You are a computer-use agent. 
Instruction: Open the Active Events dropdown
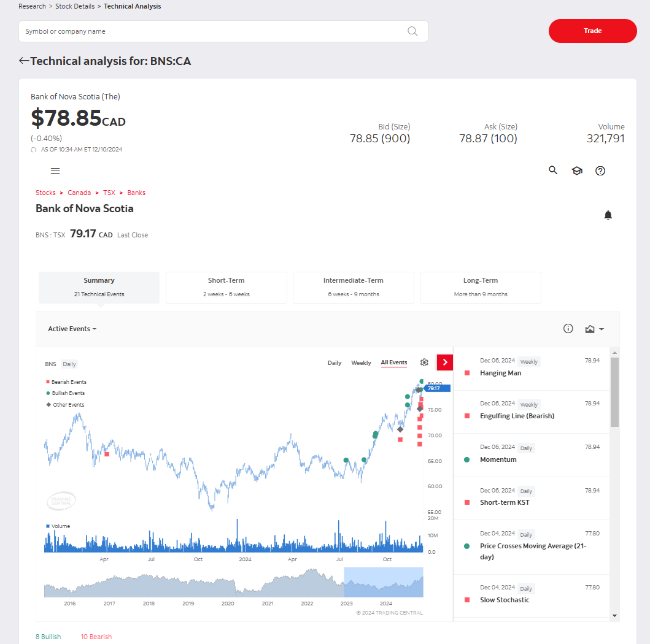click(x=72, y=329)
